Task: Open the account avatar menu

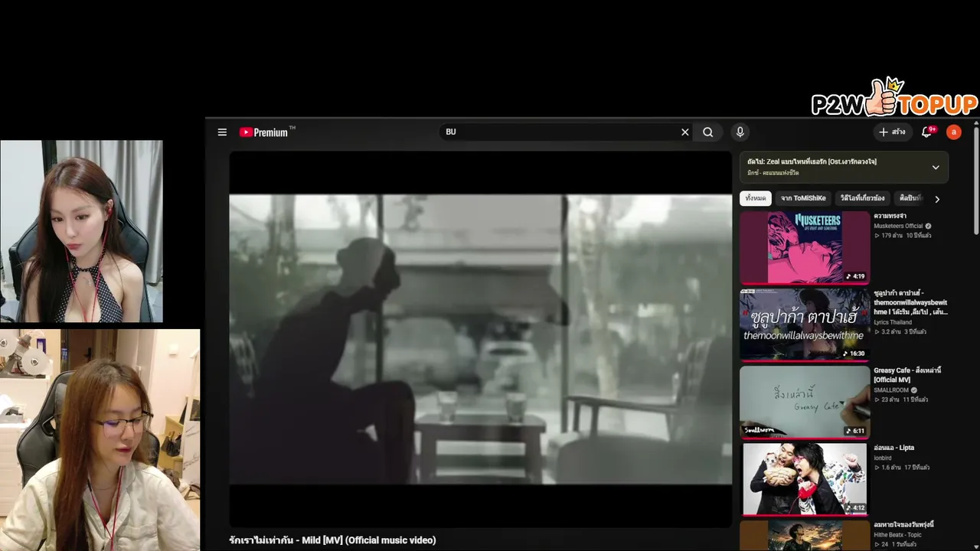Action: [953, 132]
